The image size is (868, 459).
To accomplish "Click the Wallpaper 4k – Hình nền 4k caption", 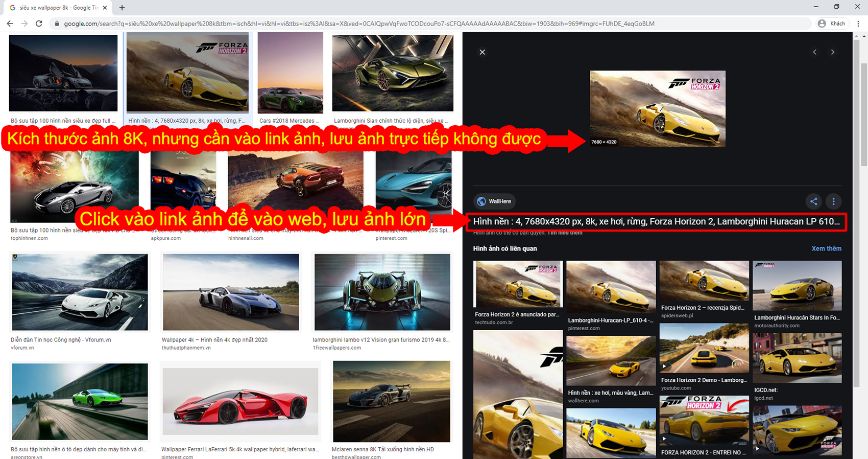I will 214,340.
